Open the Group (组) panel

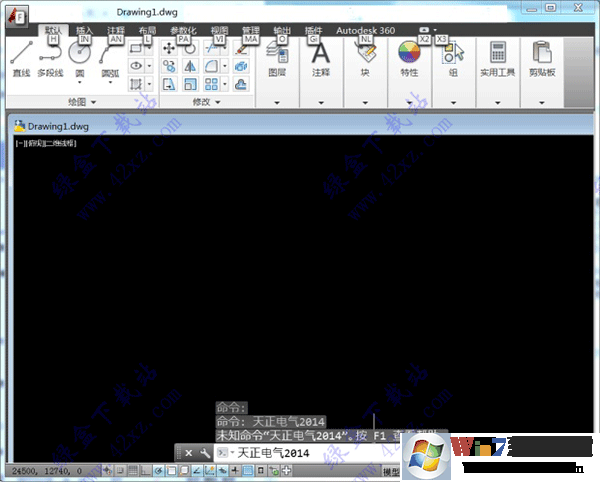point(453,58)
